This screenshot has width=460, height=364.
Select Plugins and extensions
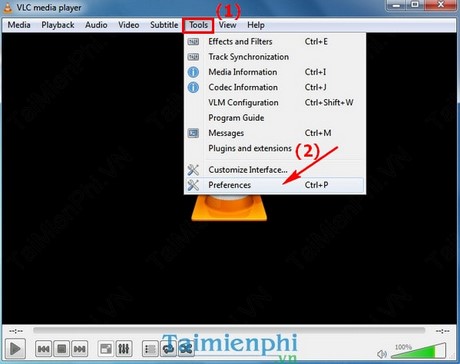click(275, 148)
